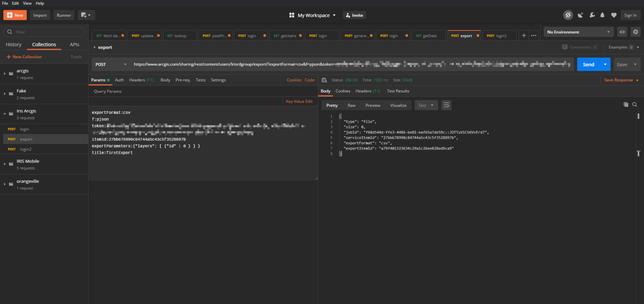
Task: Expand the arcgis collection
Action: (5, 74)
